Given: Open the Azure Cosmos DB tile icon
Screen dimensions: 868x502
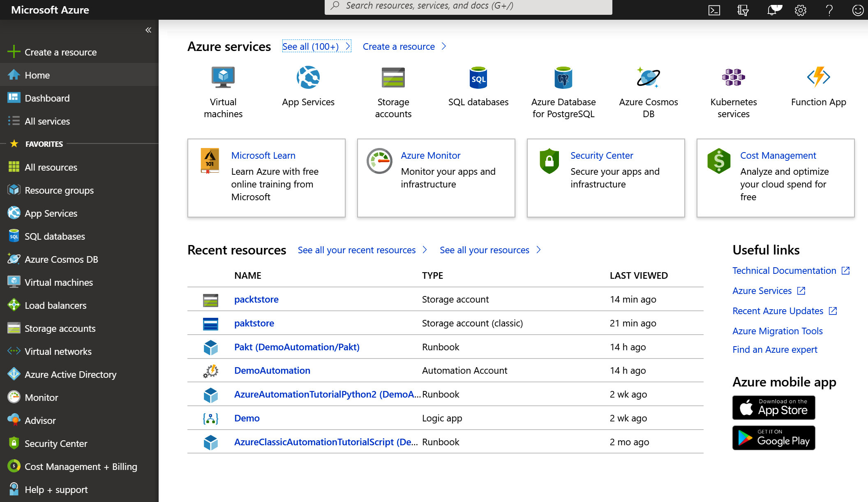Looking at the screenshot, I should pos(649,77).
